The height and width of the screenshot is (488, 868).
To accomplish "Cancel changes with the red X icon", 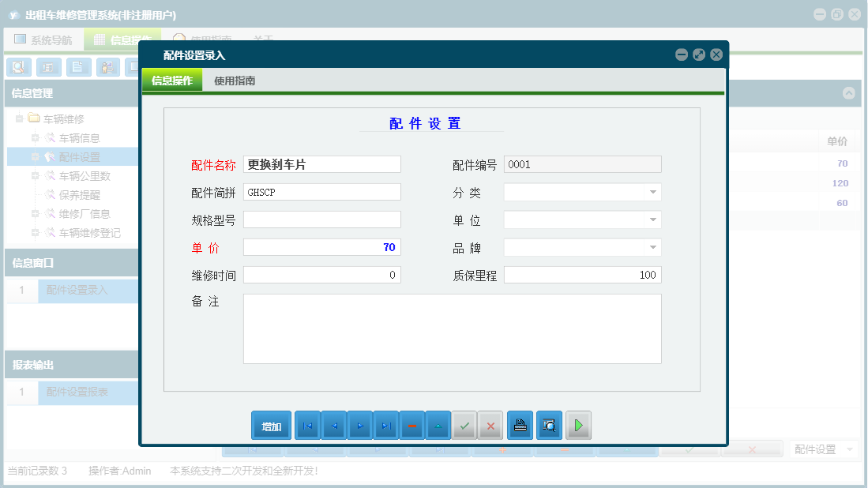I will pyautogui.click(x=490, y=425).
